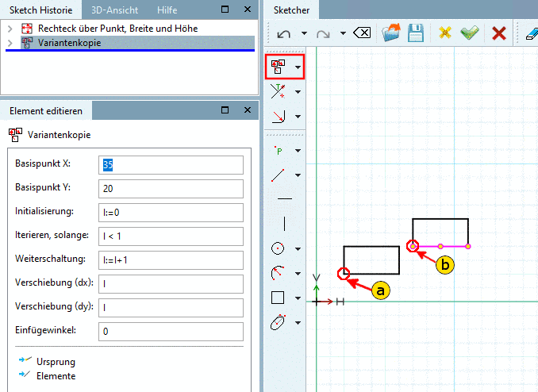
Task: Select Variantenkopie row in Sketch Historie
Action: [x=137, y=43]
